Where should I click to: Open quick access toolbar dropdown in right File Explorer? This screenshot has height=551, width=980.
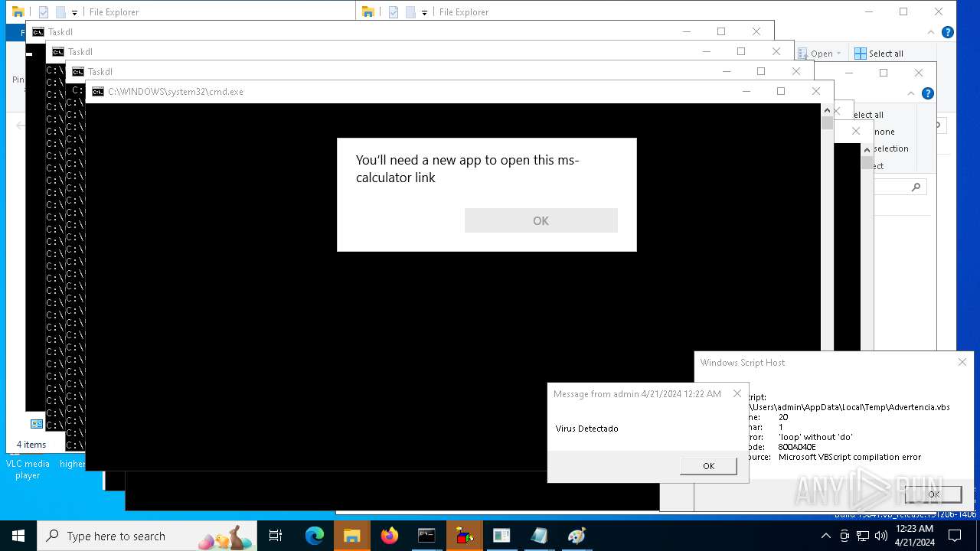[x=424, y=13]
